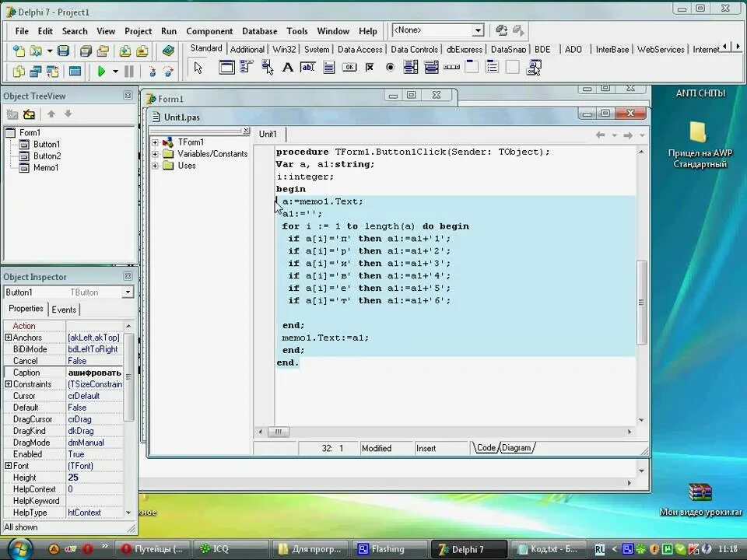Select the MainMenu component in palette
Image resolution: width=747 pixels, height=560 pixels.
[x=247, y=67]
